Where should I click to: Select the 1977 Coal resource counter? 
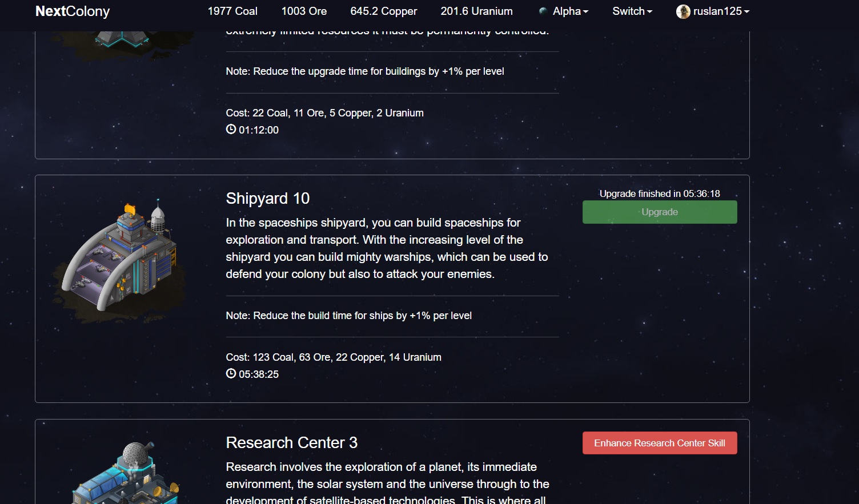pyautogui.click(x=232, y=11)
